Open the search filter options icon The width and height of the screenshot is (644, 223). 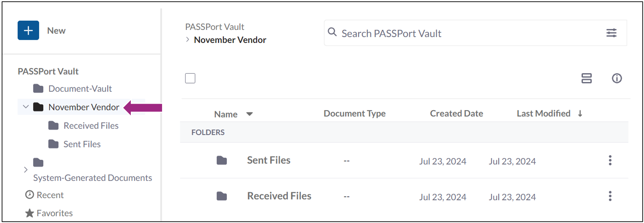pos(611,33)
